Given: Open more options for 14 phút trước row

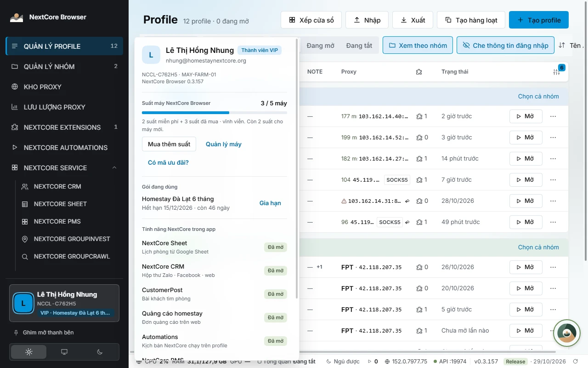Looking at the screenshot, I should tap(553, 159).
